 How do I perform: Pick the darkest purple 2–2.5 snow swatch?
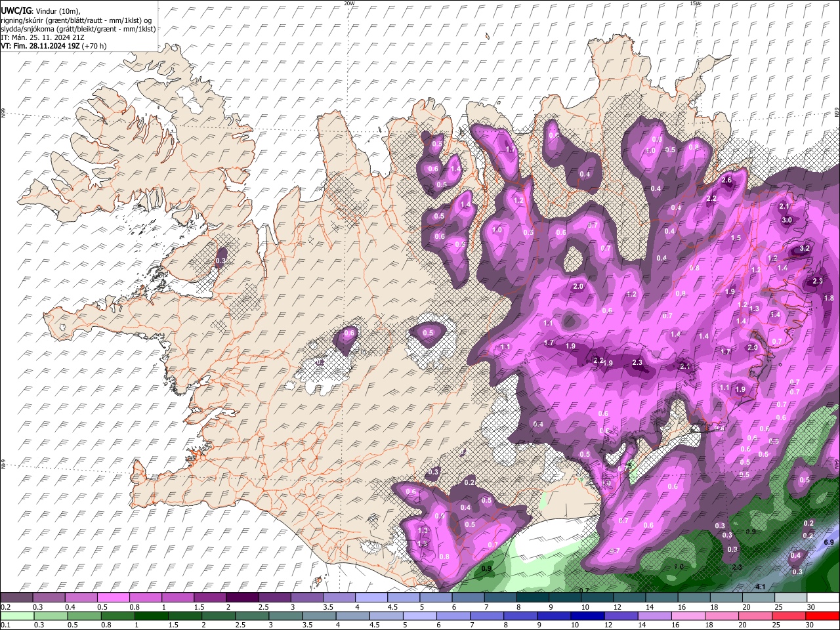coord(242,598)
